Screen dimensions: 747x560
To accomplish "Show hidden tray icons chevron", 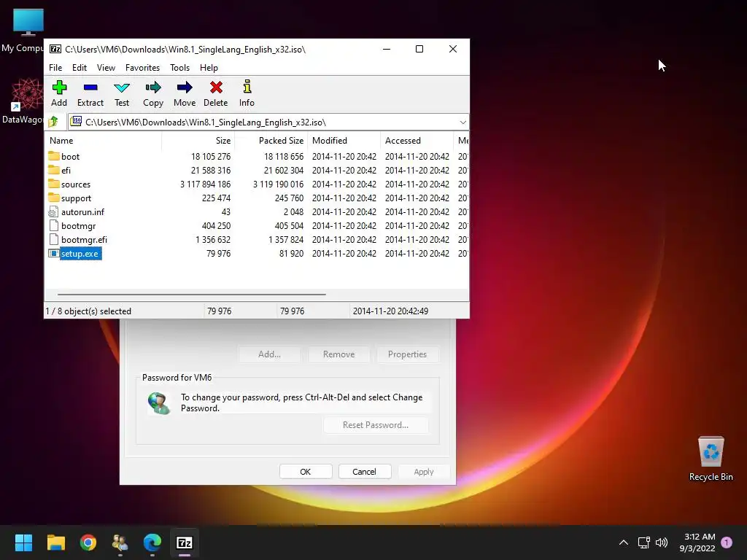I will tap(624, 542).
